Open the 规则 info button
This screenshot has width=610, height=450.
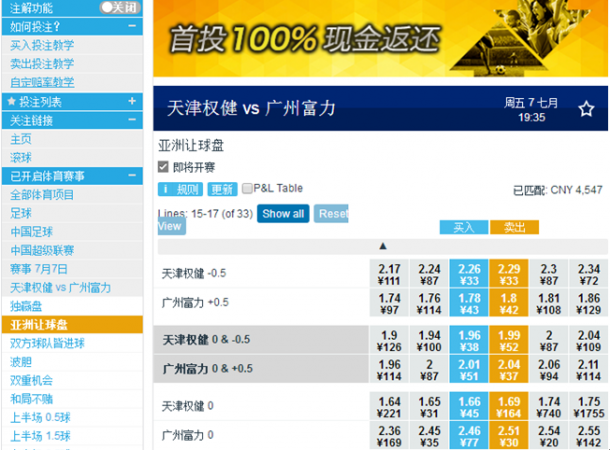[x=181, y=189]
